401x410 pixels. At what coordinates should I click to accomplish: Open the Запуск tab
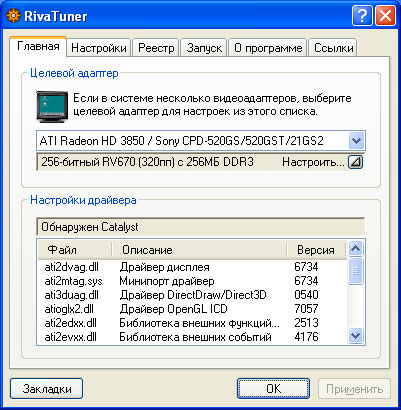point(204,48)
